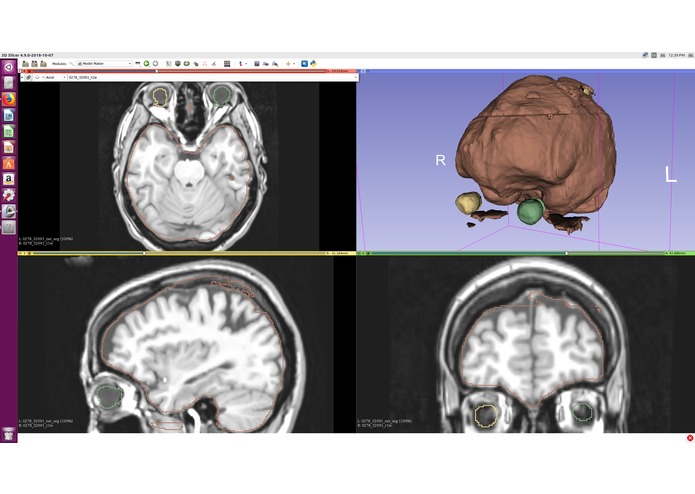Open the Data module icon
This screenshot has width=695, height=494.
[x=169, y=64]
